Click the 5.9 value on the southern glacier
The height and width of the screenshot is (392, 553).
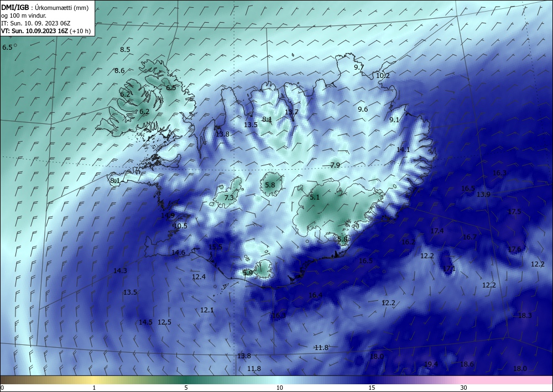click(x=248, y=273)
